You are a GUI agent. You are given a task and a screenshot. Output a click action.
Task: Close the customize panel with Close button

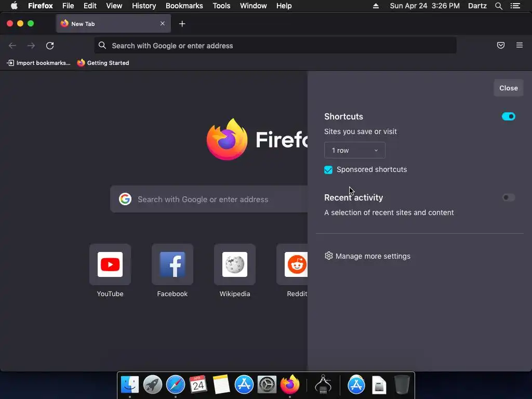(508, 88)
